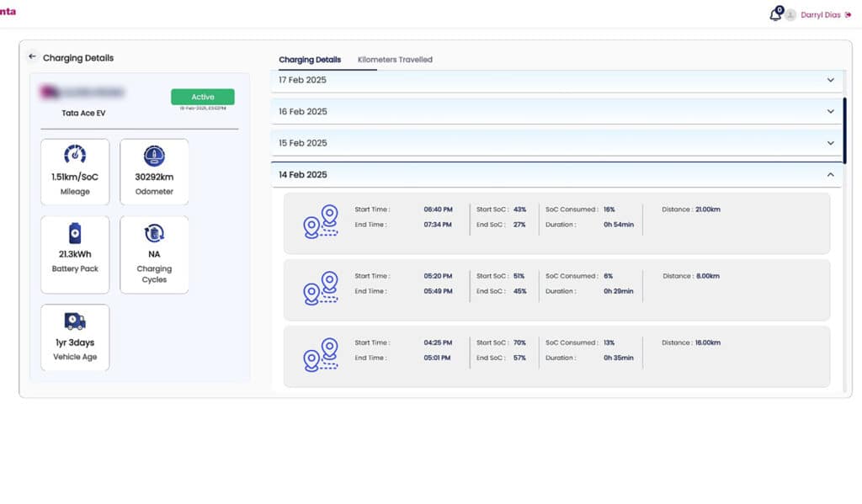Viewport: 862px width, 504px height.
Task: Select the Charging Details tab
Action: pyautogui.click(x=310, y=60)
